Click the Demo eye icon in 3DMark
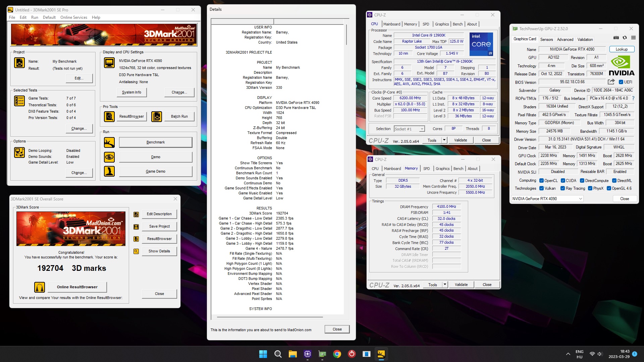This screenshot has height=362, width=644. (x=109, y=157)
